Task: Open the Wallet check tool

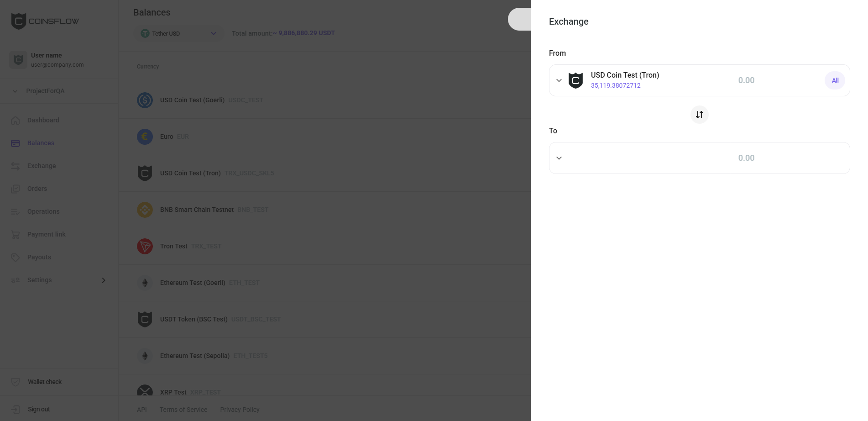Action: coord(45,382)
